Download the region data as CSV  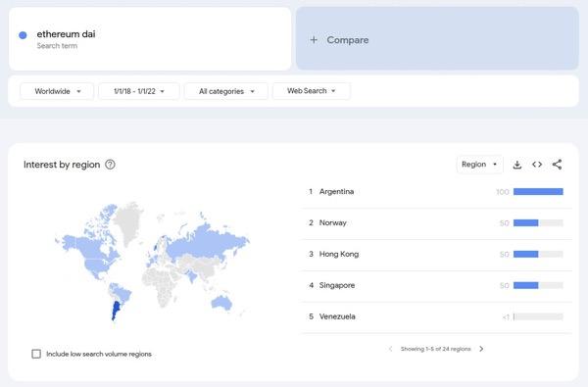point(517,165)
